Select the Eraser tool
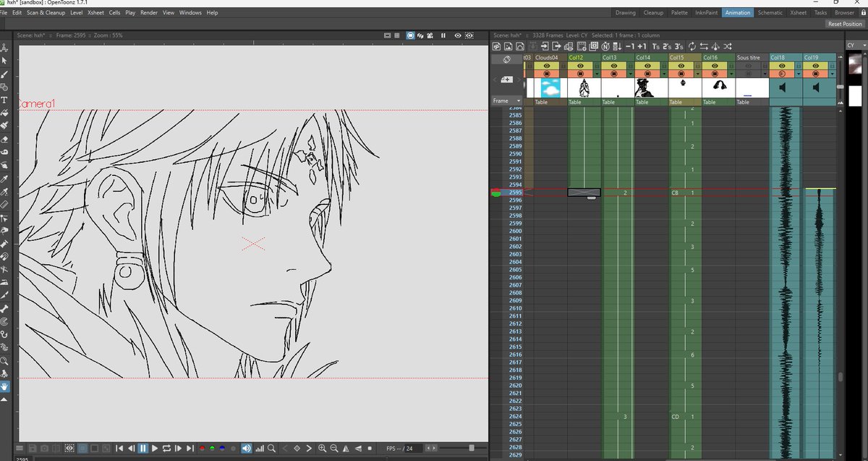This screenshot has width=868, height=461. coord(4,139)
